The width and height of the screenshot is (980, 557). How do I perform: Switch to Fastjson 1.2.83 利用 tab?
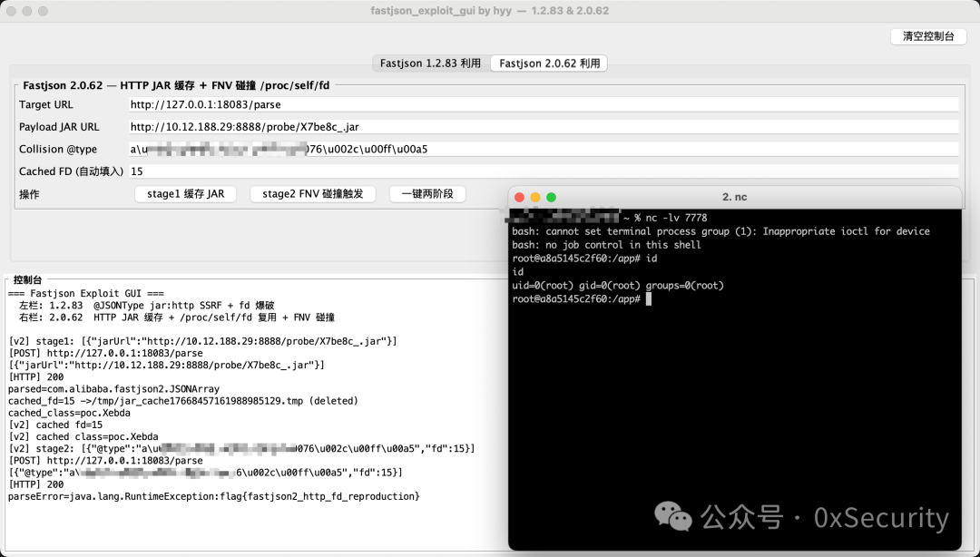[431, 64]
